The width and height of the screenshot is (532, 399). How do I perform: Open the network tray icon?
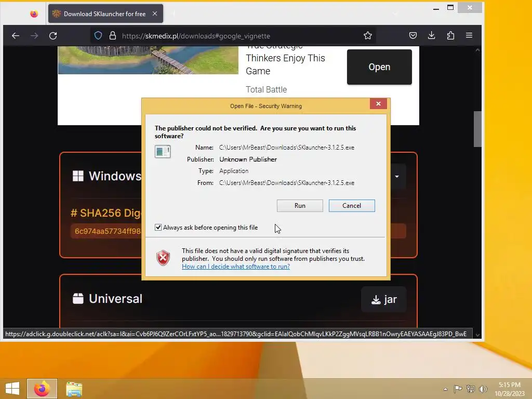click(x=471, y=389)
